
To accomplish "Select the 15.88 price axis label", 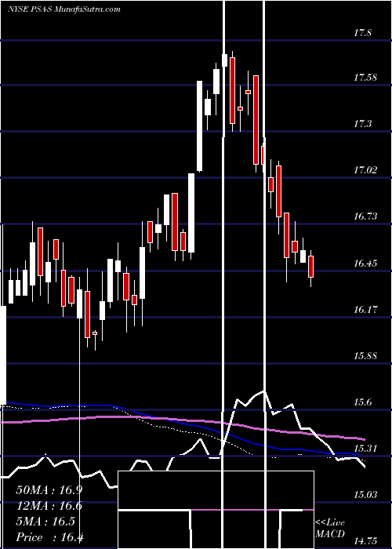I will 365,356.
